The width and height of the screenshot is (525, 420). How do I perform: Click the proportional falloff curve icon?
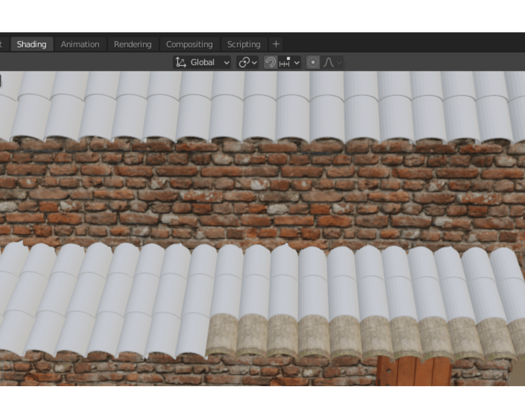pyautogui.click(x=328, y=63)
